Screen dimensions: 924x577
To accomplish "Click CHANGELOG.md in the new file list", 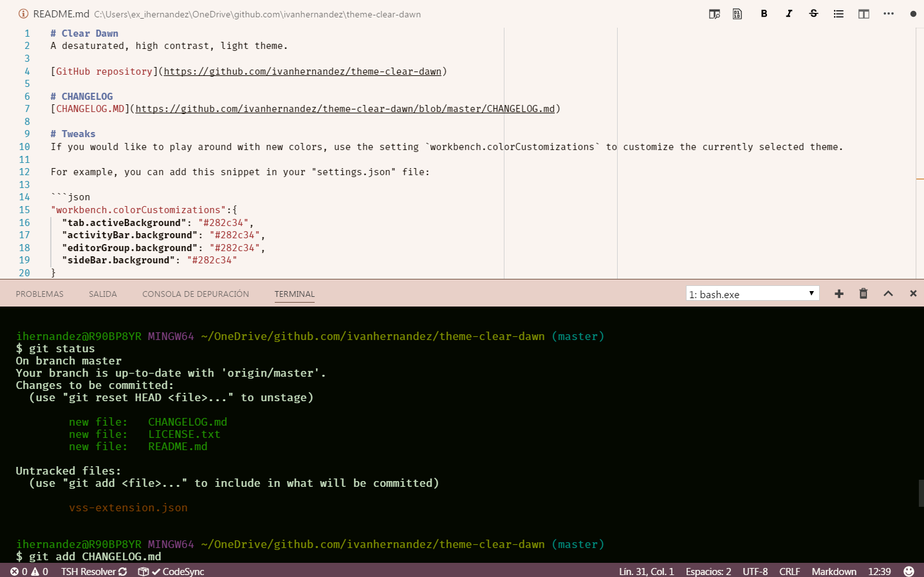I will click(187, 422).
